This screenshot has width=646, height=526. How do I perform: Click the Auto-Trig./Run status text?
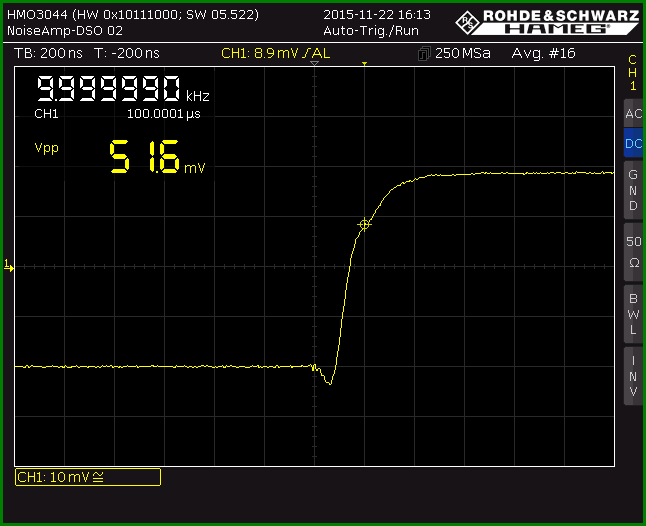point(371,31)
